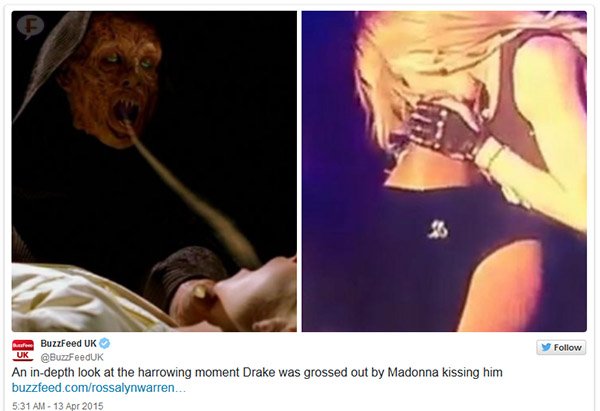Click the speech bubble watermark on left photo
The width and height of the screenshot is (600, 411).
point(30,26)
